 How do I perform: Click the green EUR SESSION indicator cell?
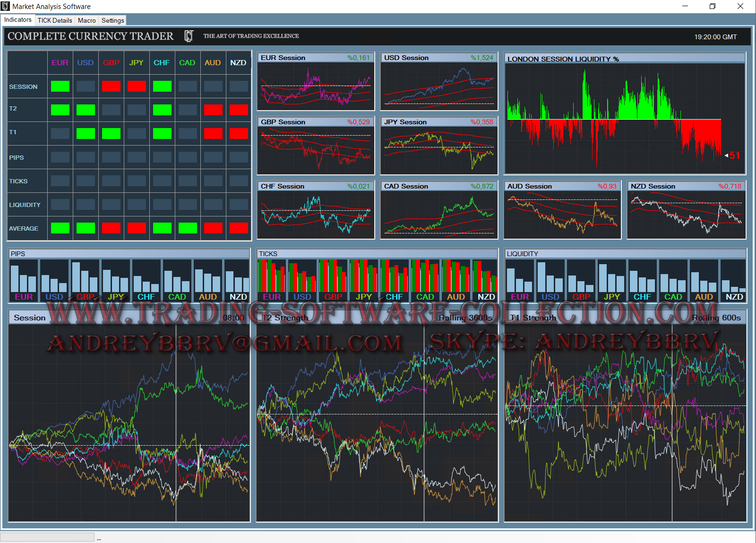[60, 86]
